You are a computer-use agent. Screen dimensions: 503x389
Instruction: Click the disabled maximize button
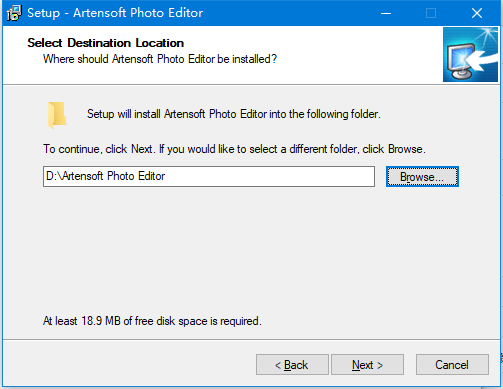click(x=431, y=13)
